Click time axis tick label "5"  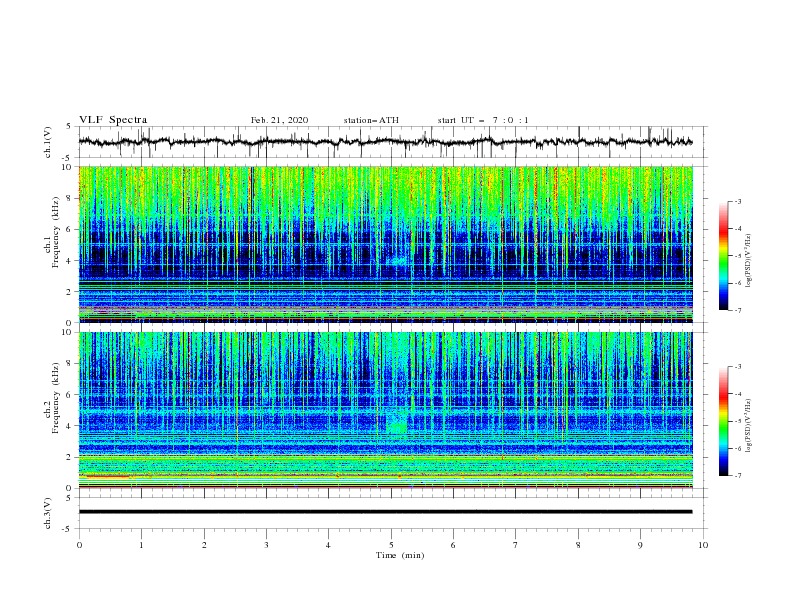coord(391,545)
